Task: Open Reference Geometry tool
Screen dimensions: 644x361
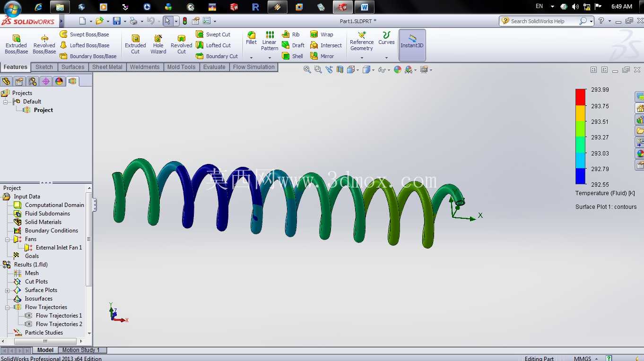Action: click(362, 41)
